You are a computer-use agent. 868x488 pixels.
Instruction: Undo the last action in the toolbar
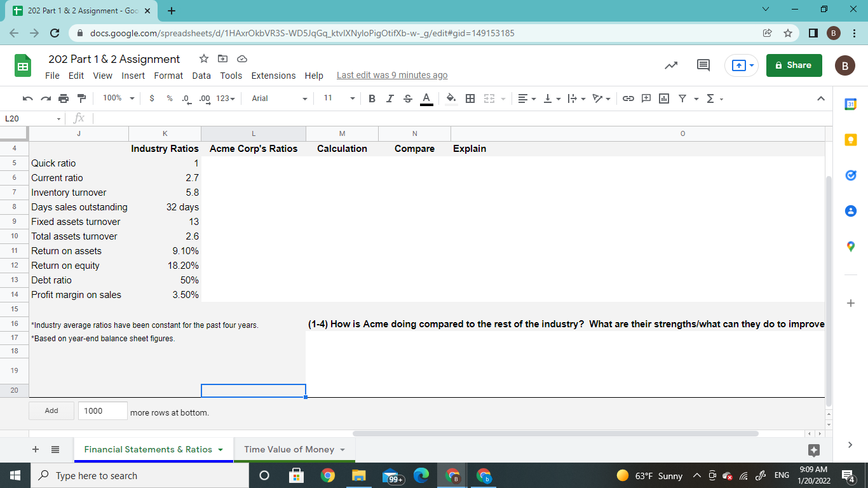[x=27, y=98]
